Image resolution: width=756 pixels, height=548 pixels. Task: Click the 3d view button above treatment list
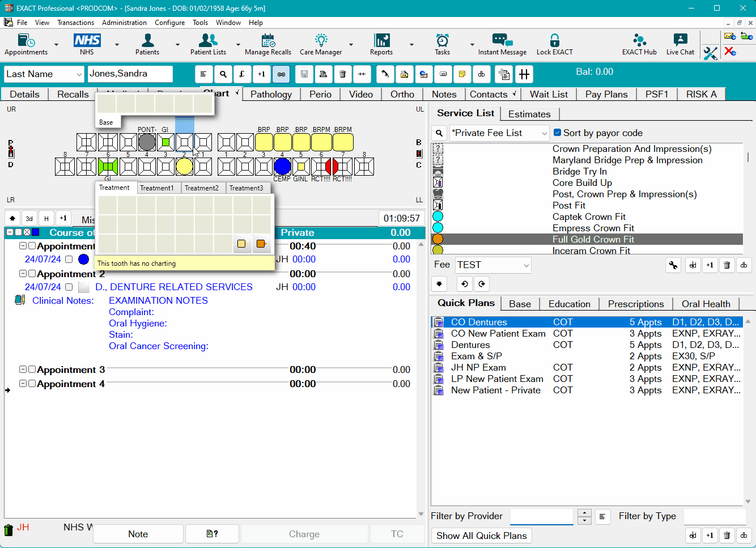coord(29,218)
